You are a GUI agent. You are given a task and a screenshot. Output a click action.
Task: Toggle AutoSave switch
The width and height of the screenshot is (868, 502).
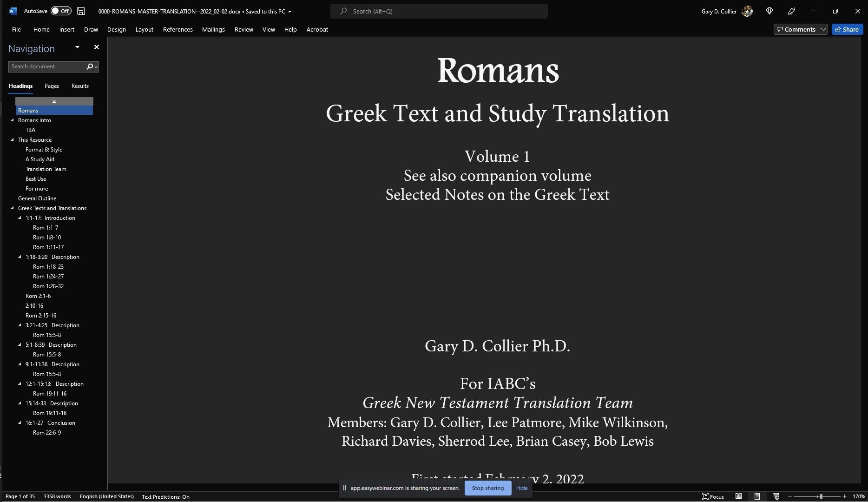click(61, 11)
